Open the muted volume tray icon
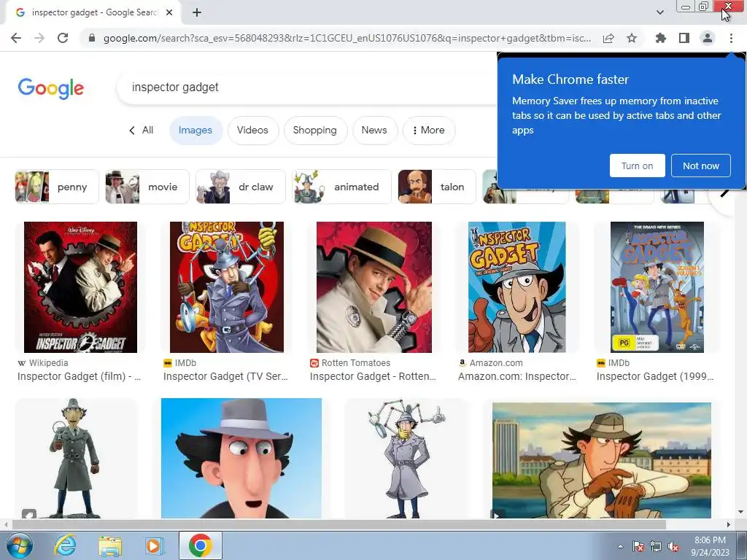 [x=673, y=546]
